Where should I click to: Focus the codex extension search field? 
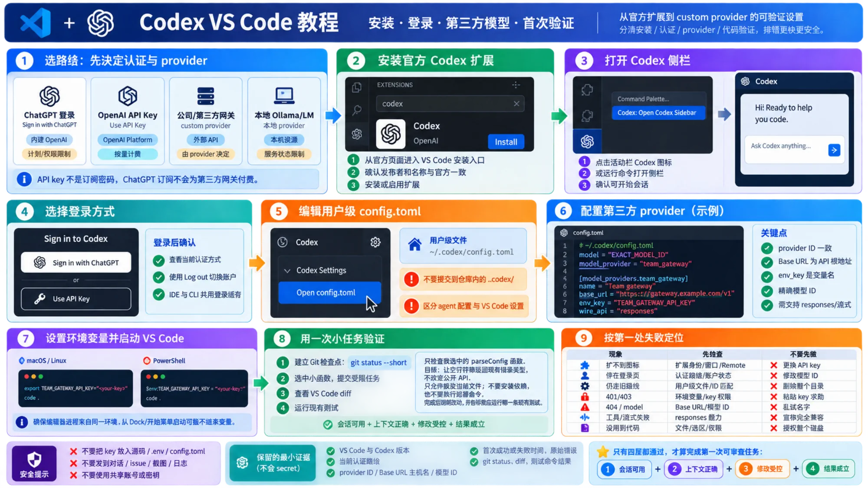coord(450,104)
